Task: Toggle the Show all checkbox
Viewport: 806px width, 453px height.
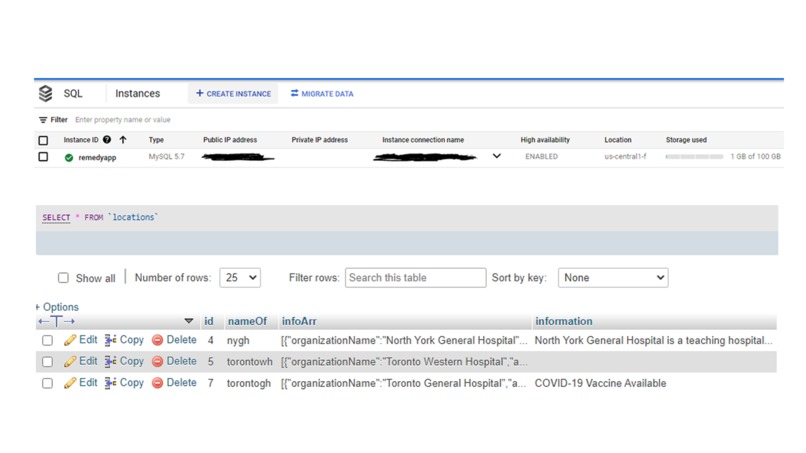Action: (63, 278)
